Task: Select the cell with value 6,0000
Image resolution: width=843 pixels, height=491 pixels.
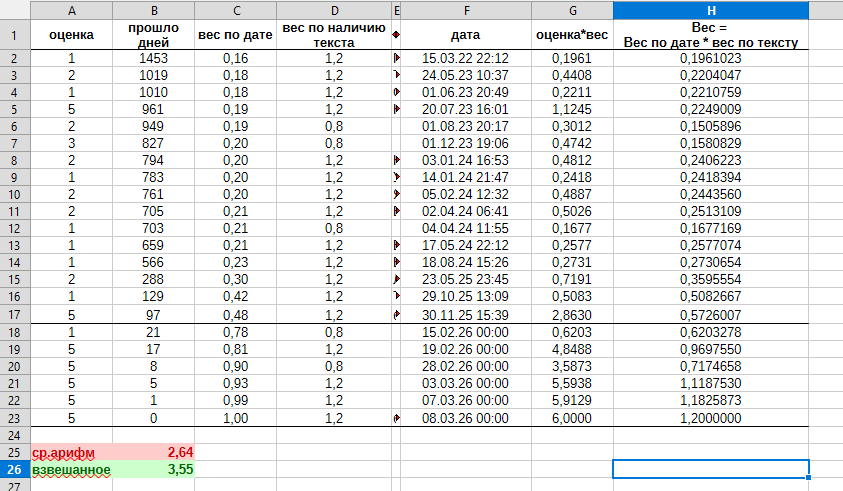Action: [x=572, y=418]
